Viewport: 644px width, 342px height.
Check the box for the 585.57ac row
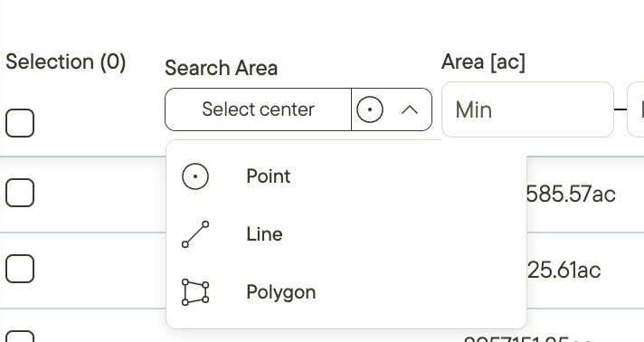[20, 193]
